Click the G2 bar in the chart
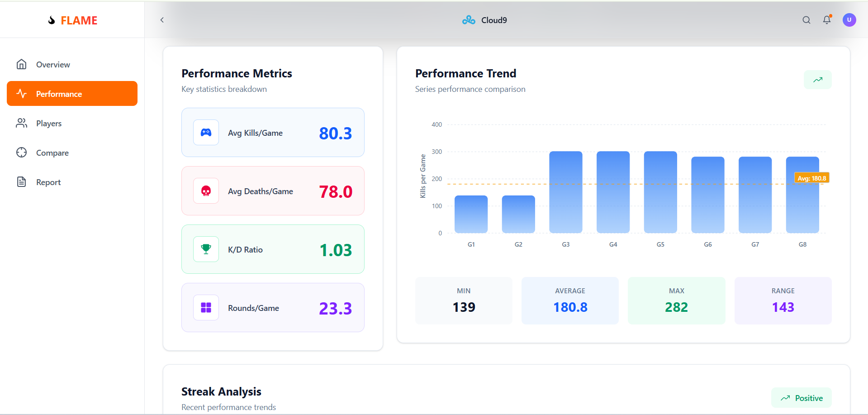 pyautogui.click(x=518, y=215)
